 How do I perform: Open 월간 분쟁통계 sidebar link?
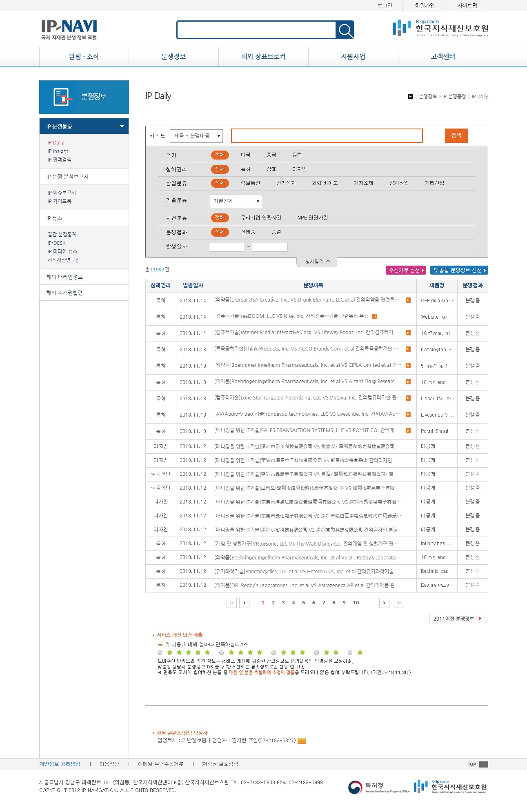pyautogui.click(x=62, y=235)
